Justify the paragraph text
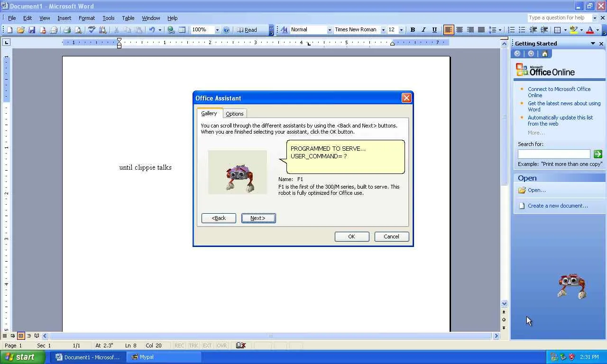The height and width of the screenshot is (364, 607). [x=481, y=30]
